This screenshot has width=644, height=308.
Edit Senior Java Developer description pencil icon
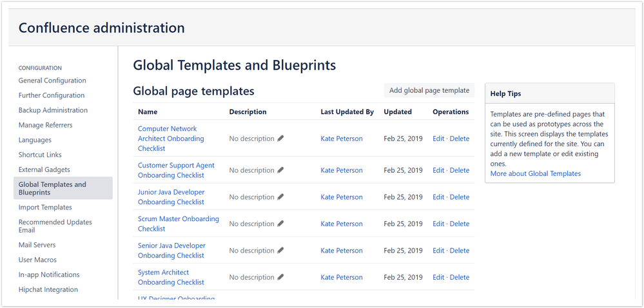point(280,251)
